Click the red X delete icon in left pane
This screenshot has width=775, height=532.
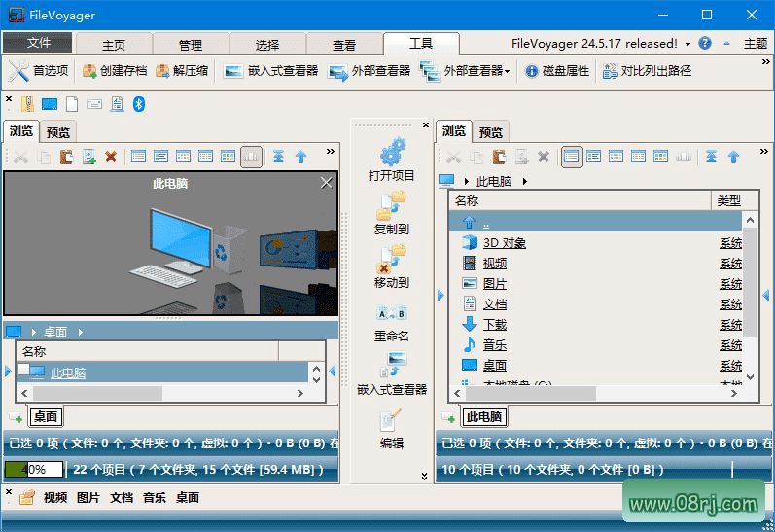pos(111,157)
